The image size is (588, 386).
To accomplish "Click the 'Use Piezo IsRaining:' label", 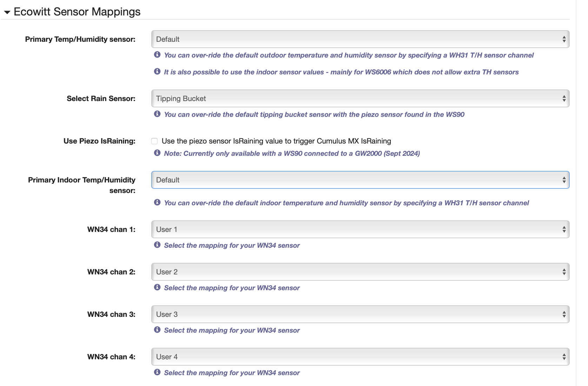I will [99, 141].
